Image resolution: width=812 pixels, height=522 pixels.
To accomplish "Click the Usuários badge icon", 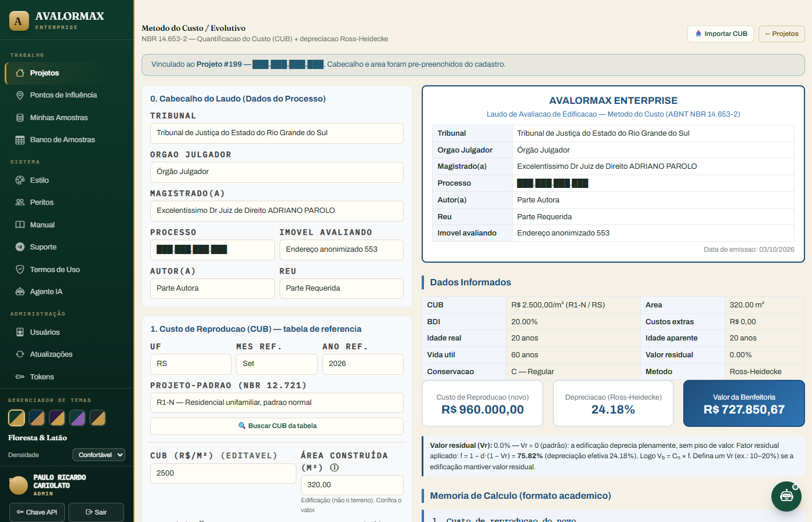I will coord(20,332).
